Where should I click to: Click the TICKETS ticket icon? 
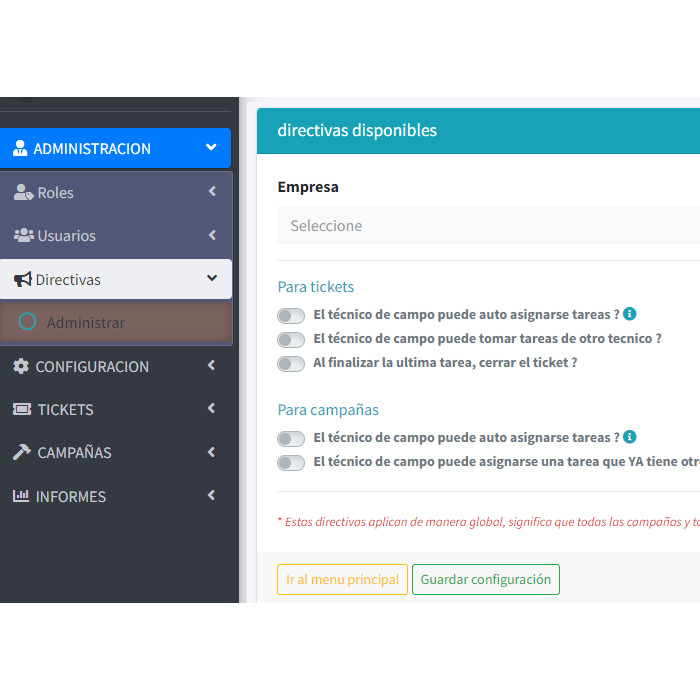(x=21, y=410)
